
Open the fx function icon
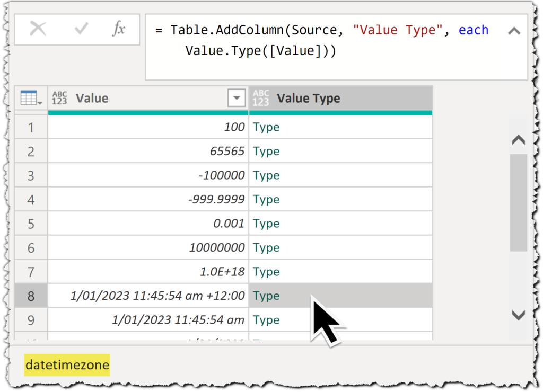tap(119, 29)
